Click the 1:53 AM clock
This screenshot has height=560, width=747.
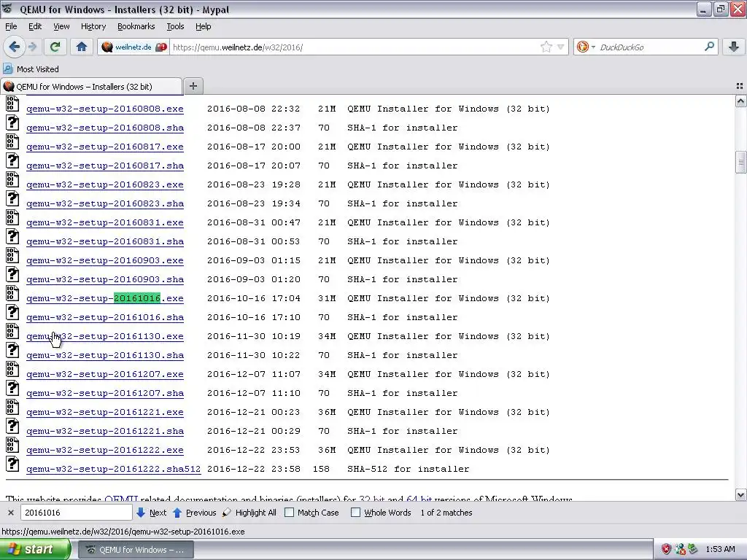click(720, 550)
